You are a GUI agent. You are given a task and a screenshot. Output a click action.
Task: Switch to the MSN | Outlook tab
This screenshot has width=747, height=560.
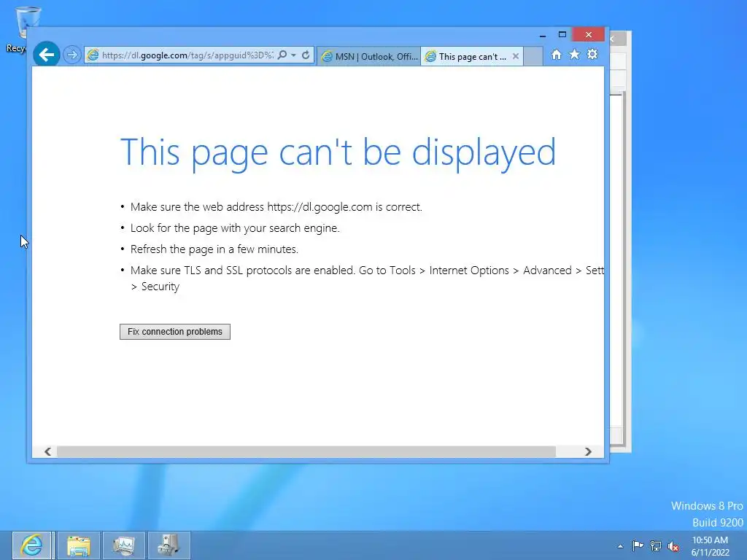click(x=369, y=57)
